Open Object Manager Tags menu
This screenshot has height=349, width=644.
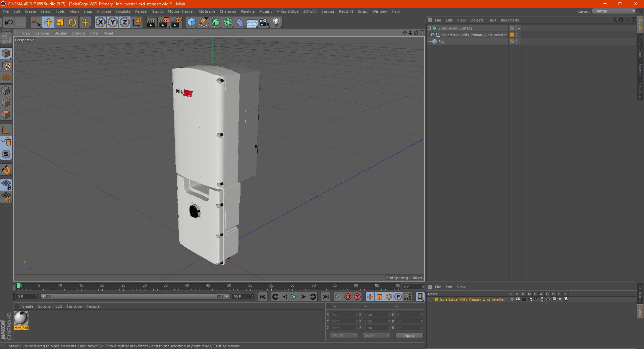pos(492,20)
